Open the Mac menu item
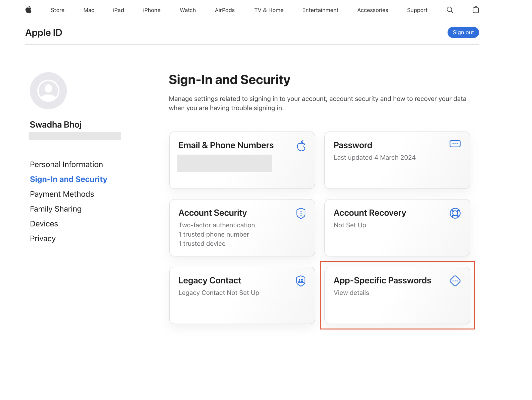This screenshot has width=532, height=400. [x=89, y=10]
